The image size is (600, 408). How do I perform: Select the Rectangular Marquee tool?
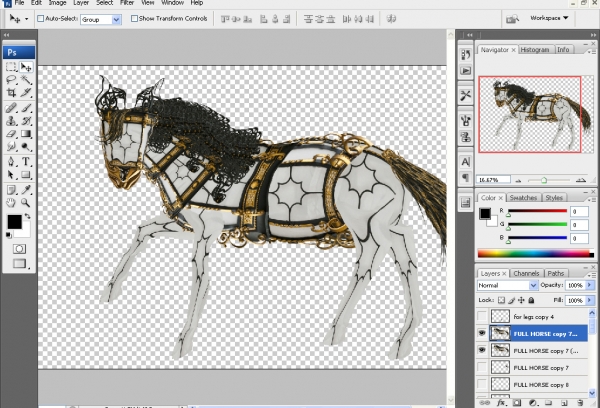click(x=11, y=67)
